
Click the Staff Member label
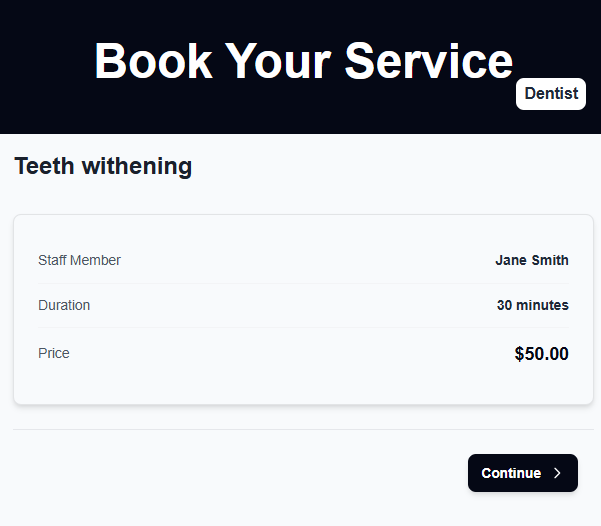pos(79,260)
